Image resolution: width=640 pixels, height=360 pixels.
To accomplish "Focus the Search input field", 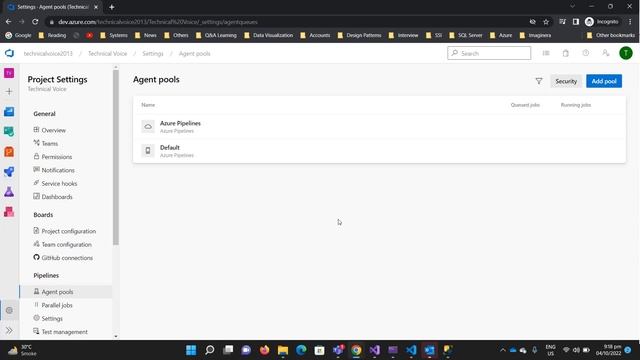I will tap(489, 53).
